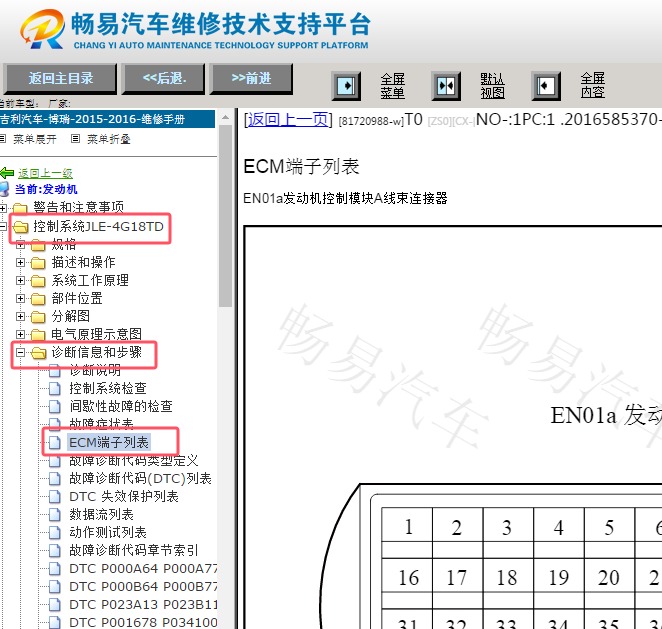Expand the 电气原理示意图 folder

[20, 334]
